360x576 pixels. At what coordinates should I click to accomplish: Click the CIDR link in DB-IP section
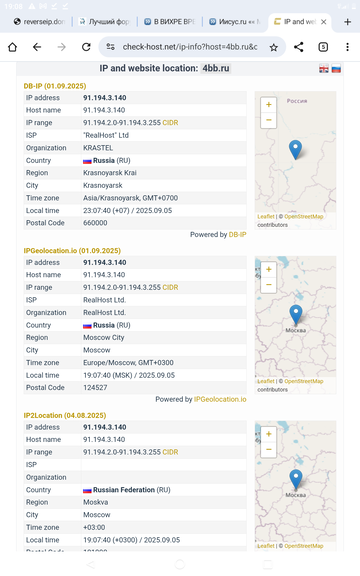pyautogui.click(x=170, y=123)
